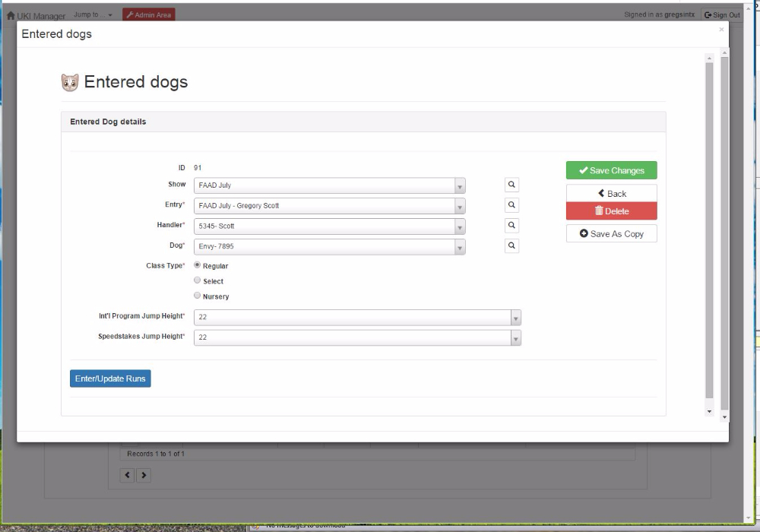Delete this entered dog record

(612, 211)
